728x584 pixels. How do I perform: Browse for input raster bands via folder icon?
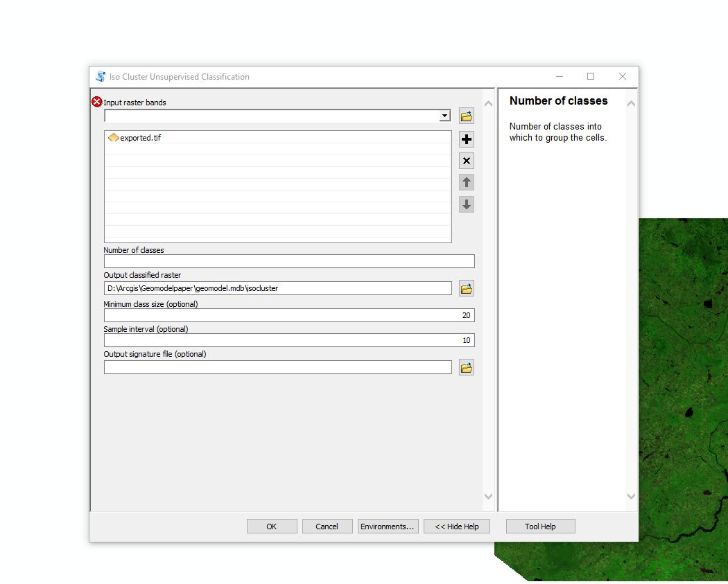pyautogui.click(x=466, y=115)
